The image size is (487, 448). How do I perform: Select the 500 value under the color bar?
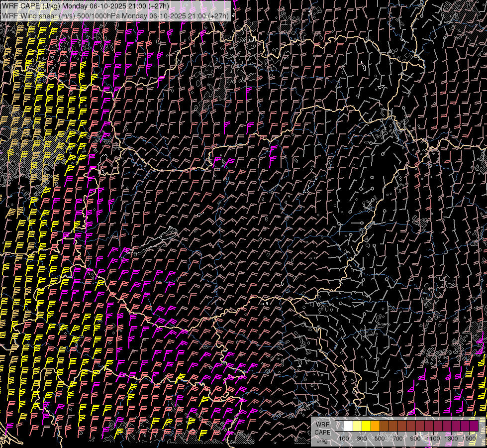tap(380, 438)
